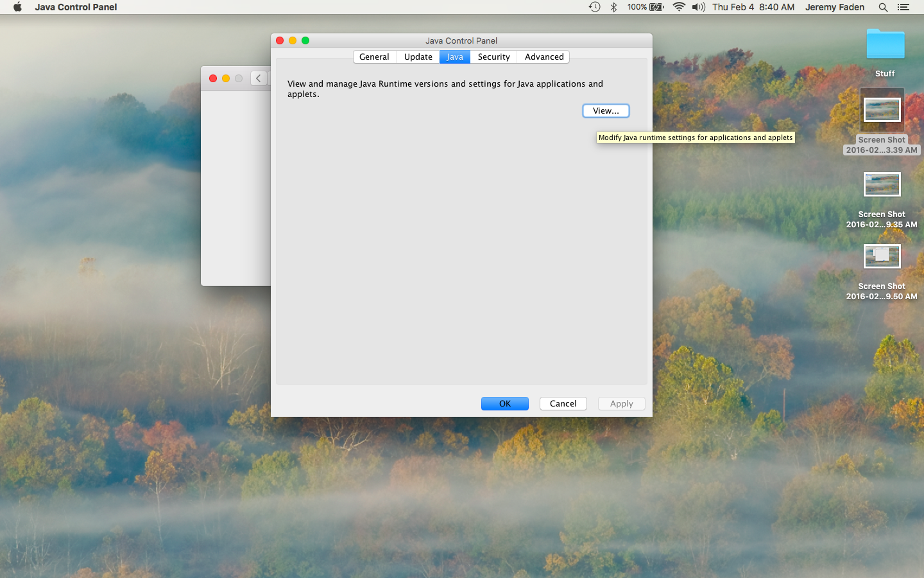This screenshot has width=924, height=578.
Task: Close the Java Control Panel window
Action: [280, 40]
